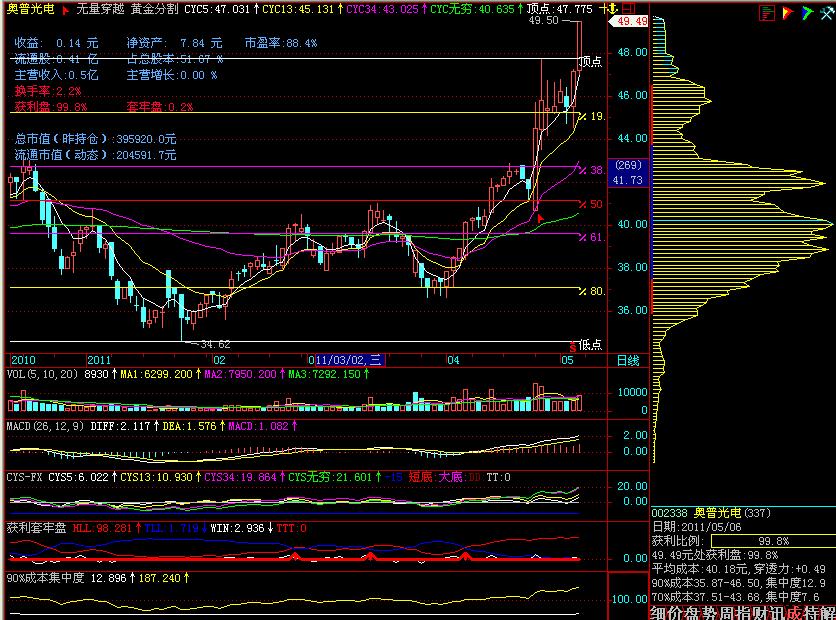
Task: Click the 11/03/02 highlighted date marker
Action: (350, 360)
